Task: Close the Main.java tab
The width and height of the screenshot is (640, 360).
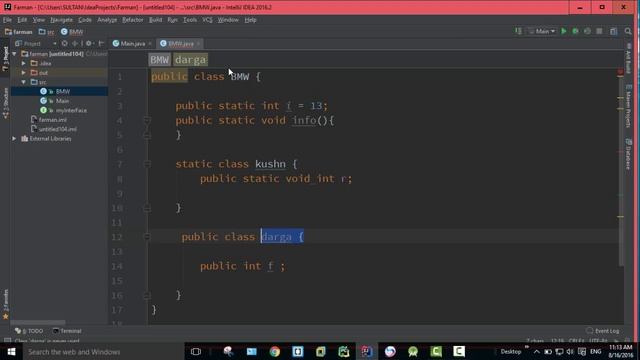Action: [x=150, y=44]
